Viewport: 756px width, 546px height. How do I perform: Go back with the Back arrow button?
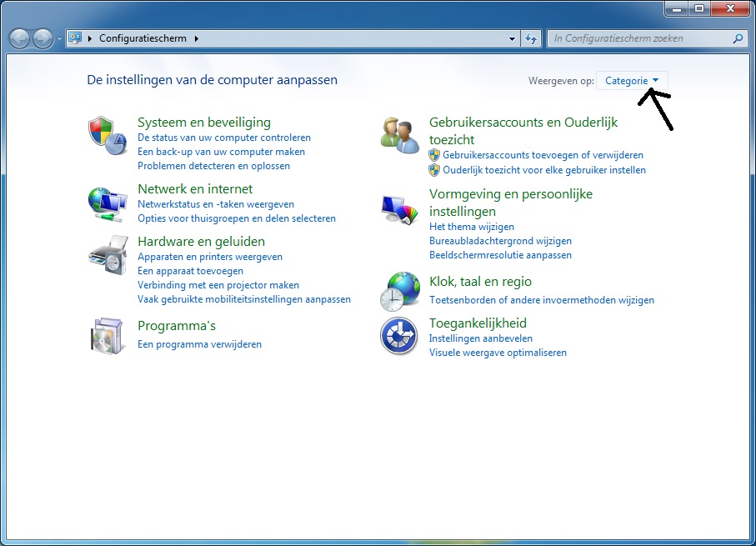click(20, 38)
